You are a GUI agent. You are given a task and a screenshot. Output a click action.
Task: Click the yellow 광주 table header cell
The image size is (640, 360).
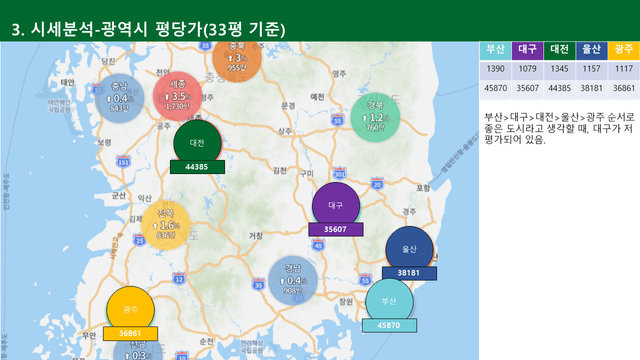coord(624,51)
